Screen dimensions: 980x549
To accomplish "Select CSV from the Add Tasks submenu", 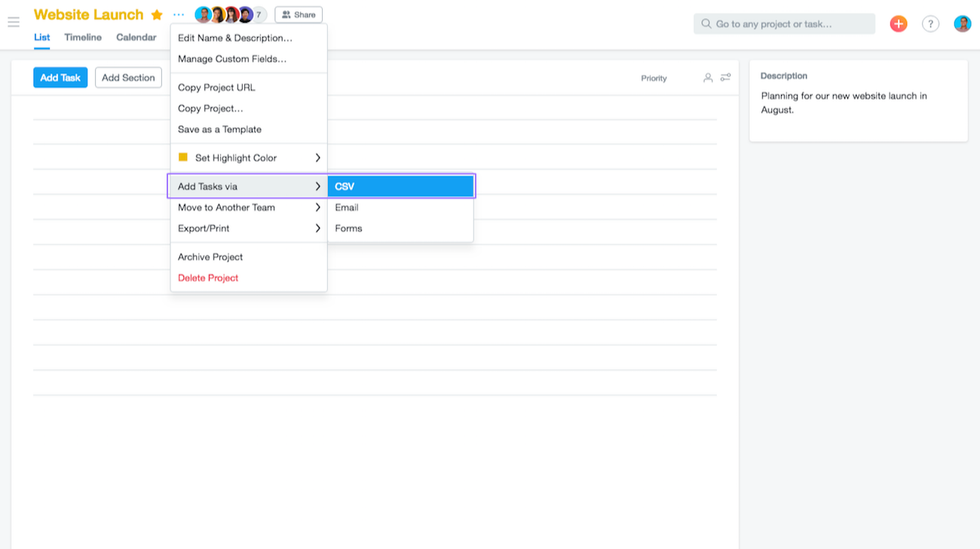I will coord(400,186).
